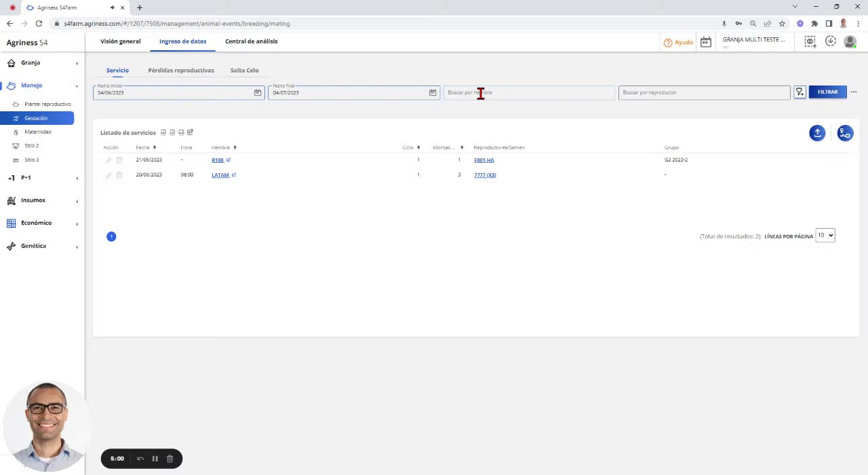Edit the 20/06/2023 service row
The width and height of the screenshot is (868, 475).
108,175
